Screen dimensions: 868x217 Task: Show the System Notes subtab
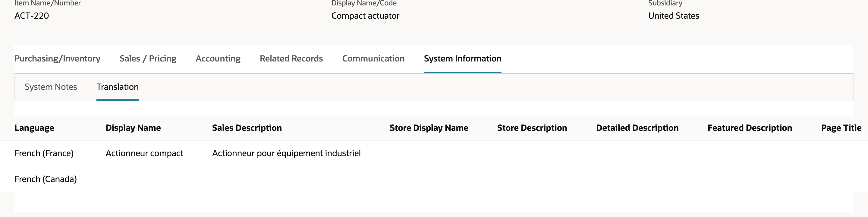pyautogui.click(x=51, y=87)
